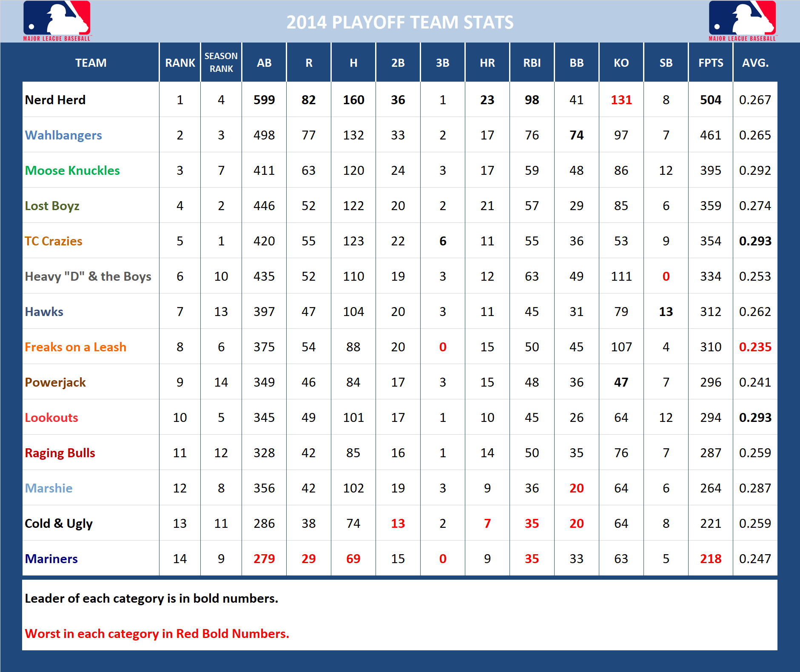The image size is (800, 672).
Task: Click the 2014 PLAYOFF TEAM STATS title
Action: click(x=400, y=22)
